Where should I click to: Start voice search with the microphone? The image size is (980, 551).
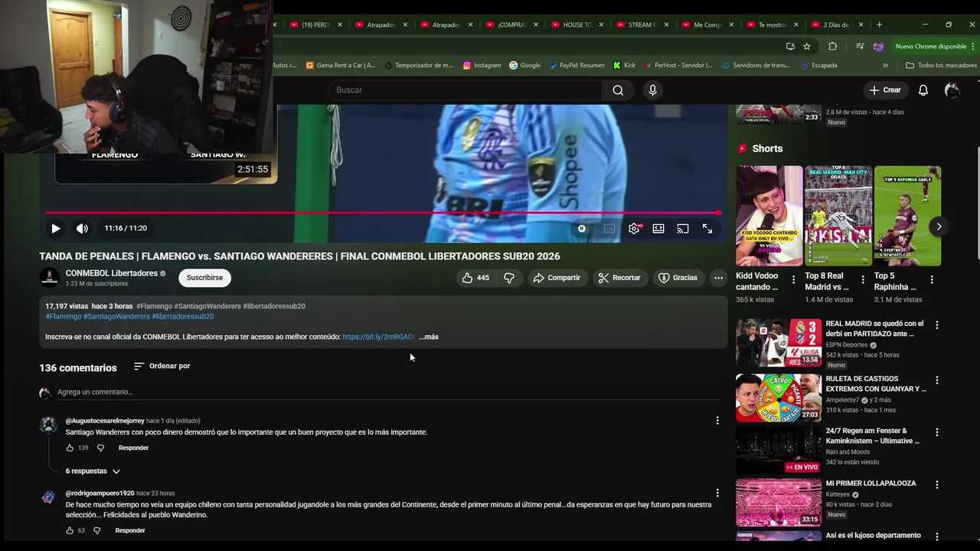pyautogui.click(x=652, y=90)
